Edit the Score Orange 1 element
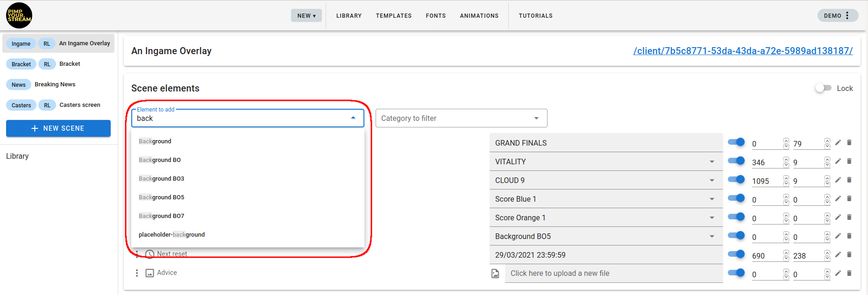Viewport: 868px width, 295px height. coord(838,218)
